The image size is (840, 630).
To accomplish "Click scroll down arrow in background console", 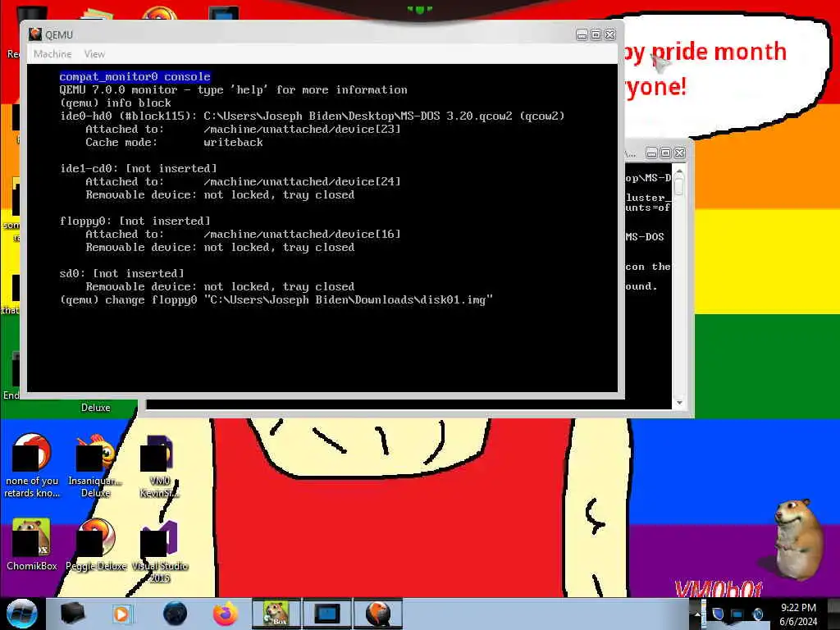I will (x=679, y=403).
